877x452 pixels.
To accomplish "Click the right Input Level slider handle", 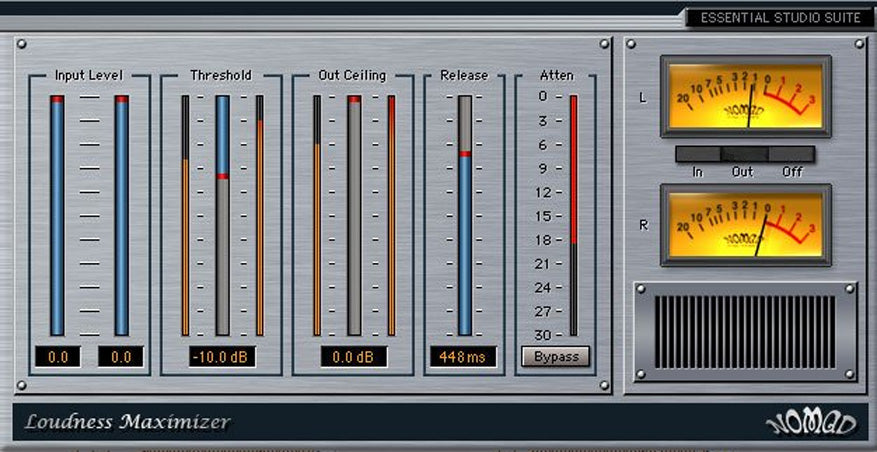I will pos(121,99).
